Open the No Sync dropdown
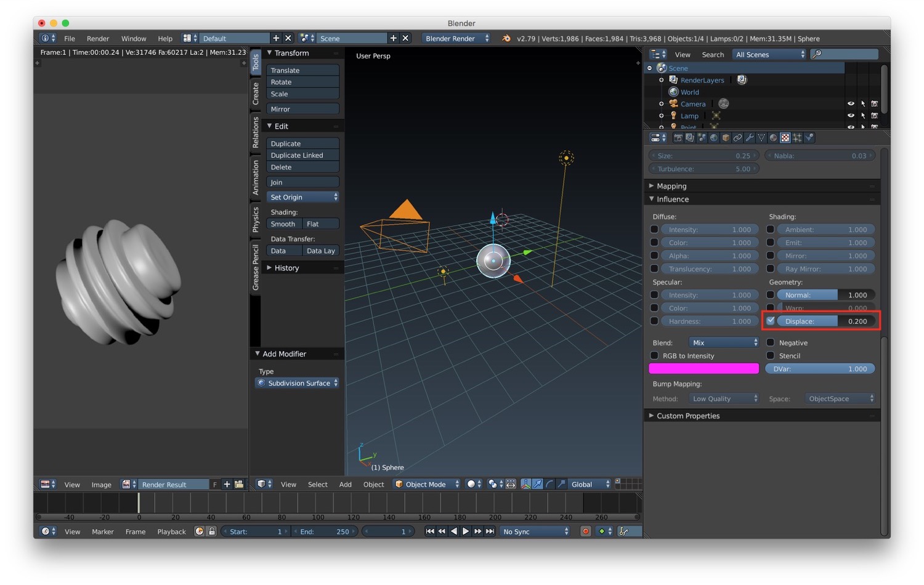The width and height of the screenshot is (924, 585). 535,531
